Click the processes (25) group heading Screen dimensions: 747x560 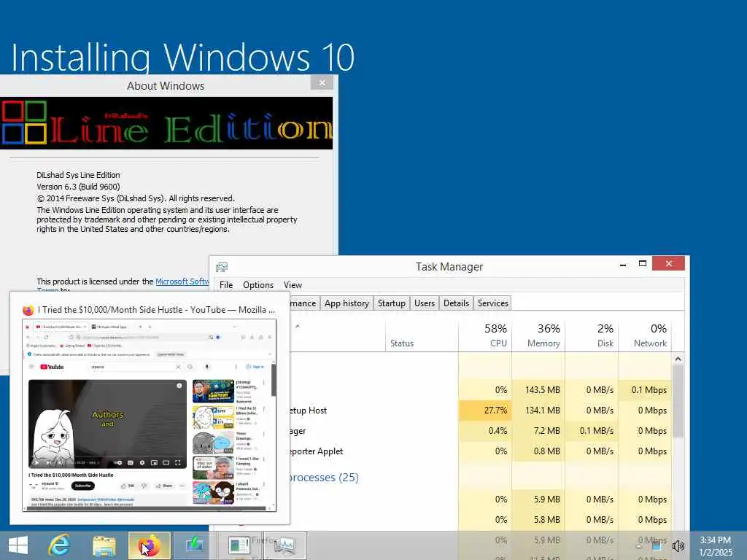[323, 478]
